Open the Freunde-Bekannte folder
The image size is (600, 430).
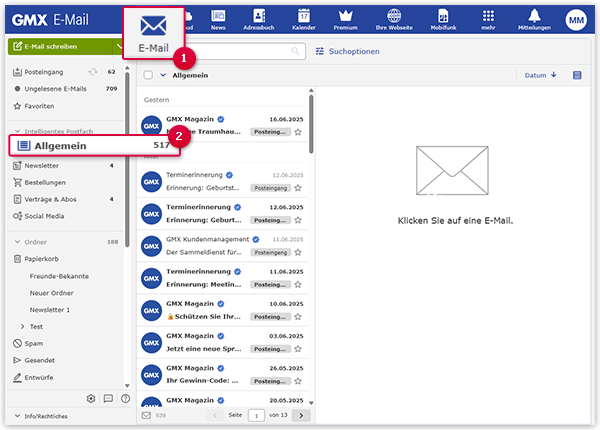tap(59, 276)
